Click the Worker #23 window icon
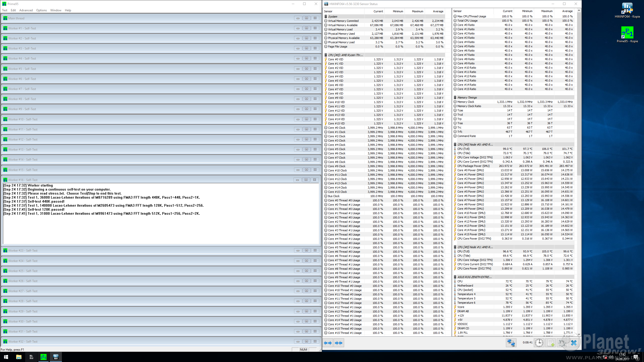Image resolution: width=644 pixels, height=362 pixels. (5, 250)
